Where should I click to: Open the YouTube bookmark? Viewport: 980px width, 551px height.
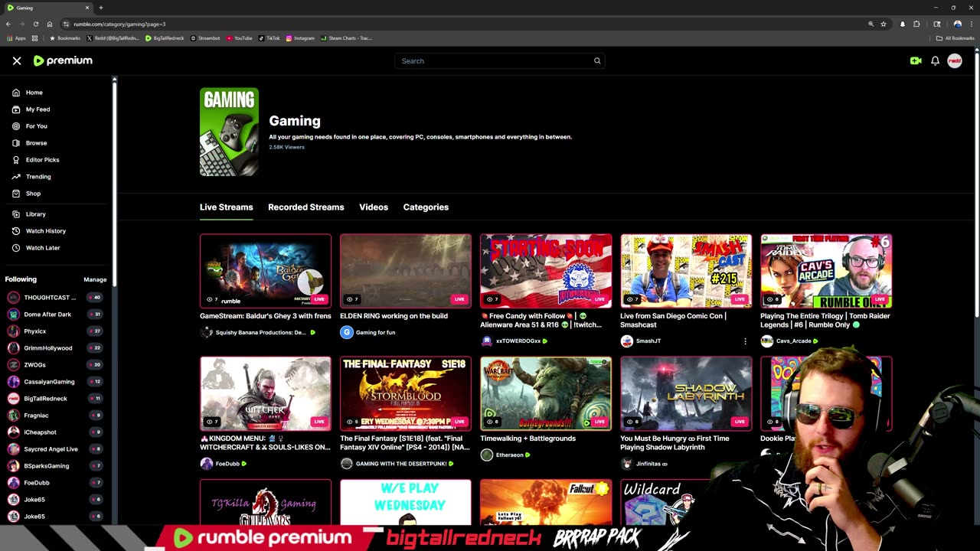point(239,38)
